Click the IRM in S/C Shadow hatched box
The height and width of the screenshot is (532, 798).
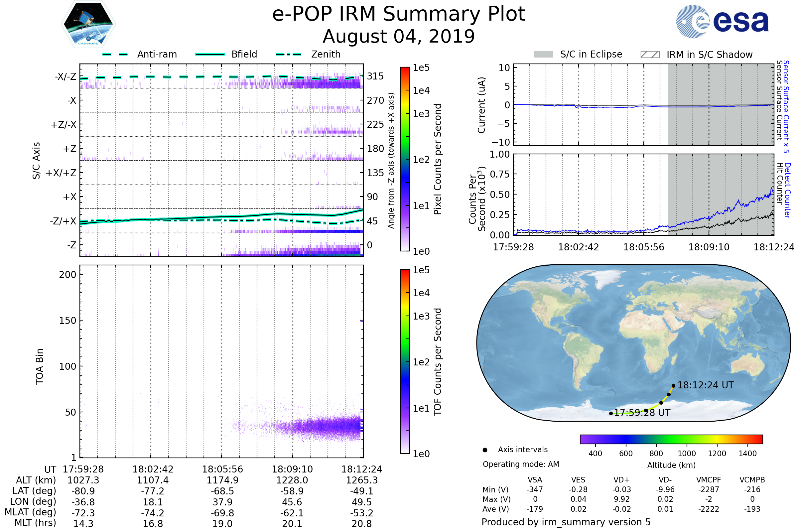[x=650, y=55]
